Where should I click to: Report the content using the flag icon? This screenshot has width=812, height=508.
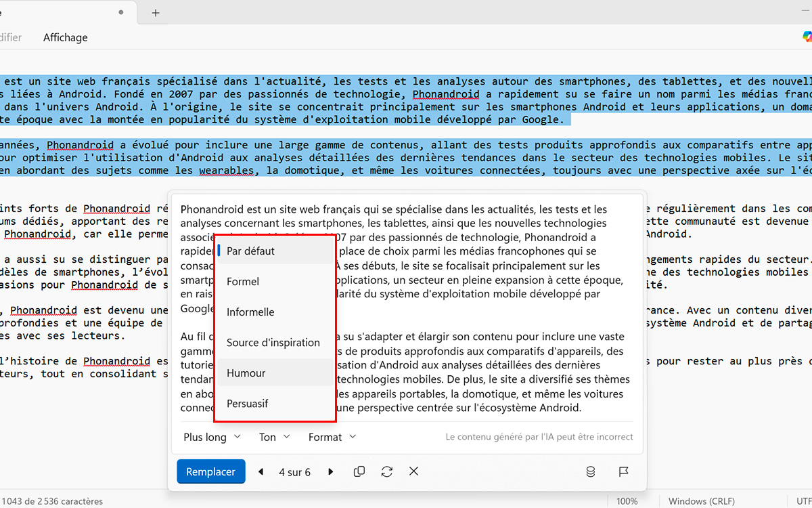(624, 472)
